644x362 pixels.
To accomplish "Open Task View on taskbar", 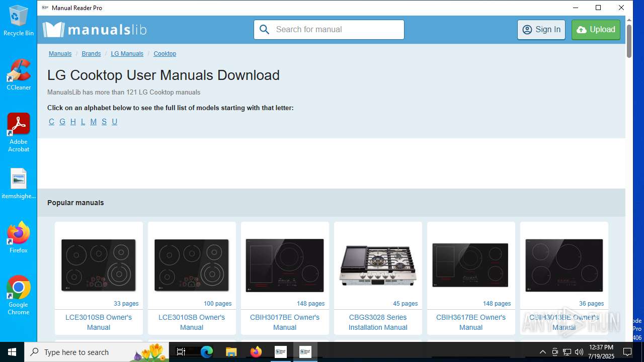I will 181,352.
